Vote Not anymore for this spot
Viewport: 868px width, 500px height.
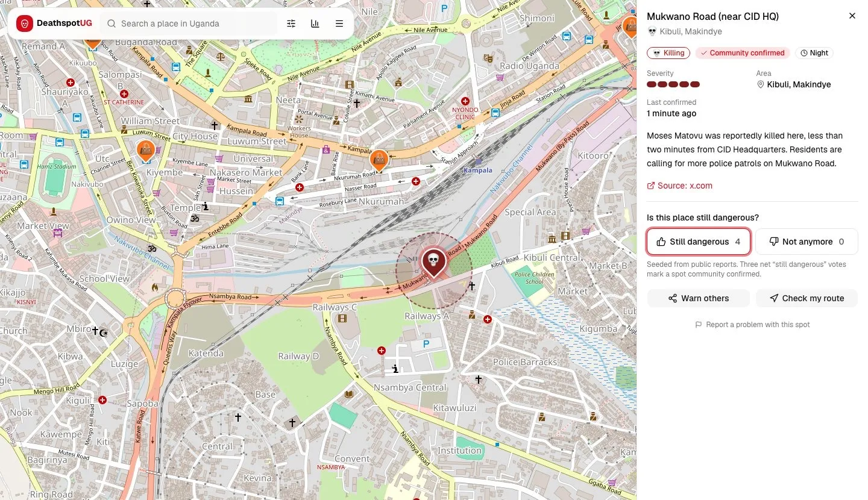807,242
